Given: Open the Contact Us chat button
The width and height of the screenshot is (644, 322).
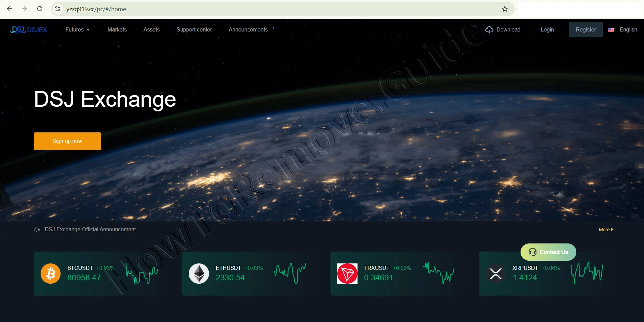Looking at the screenshot, I should (548, 252).
